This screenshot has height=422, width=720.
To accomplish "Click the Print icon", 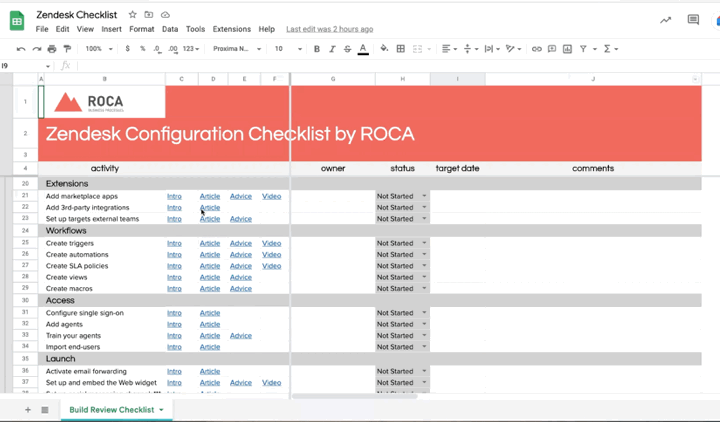I will [52, 49].
